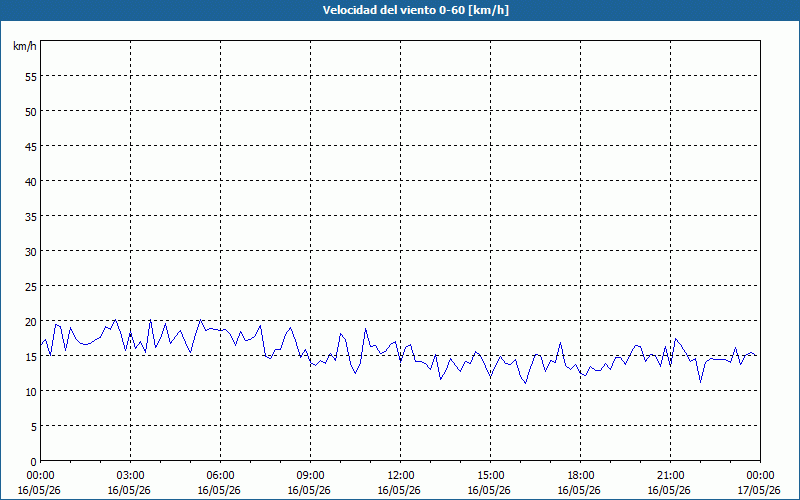Click the "16/05/26" date under 12:00
Viewport: 800px width, 500px height.
click(x=399, y=490)
